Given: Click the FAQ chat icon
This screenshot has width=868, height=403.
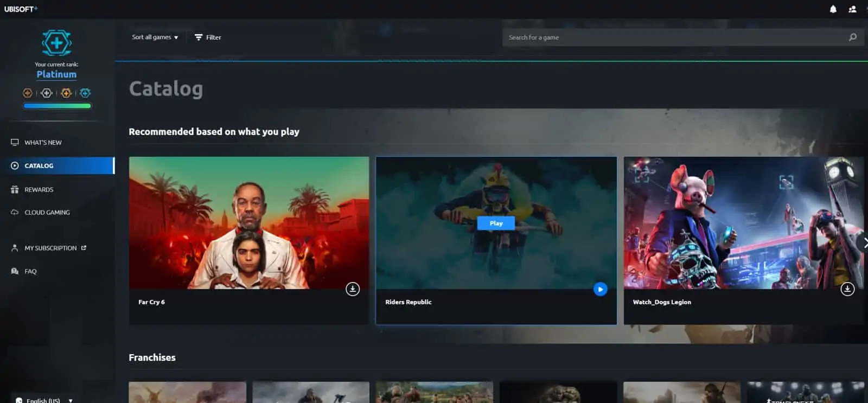Looking at the screenshot, I should tap(15, 271).
